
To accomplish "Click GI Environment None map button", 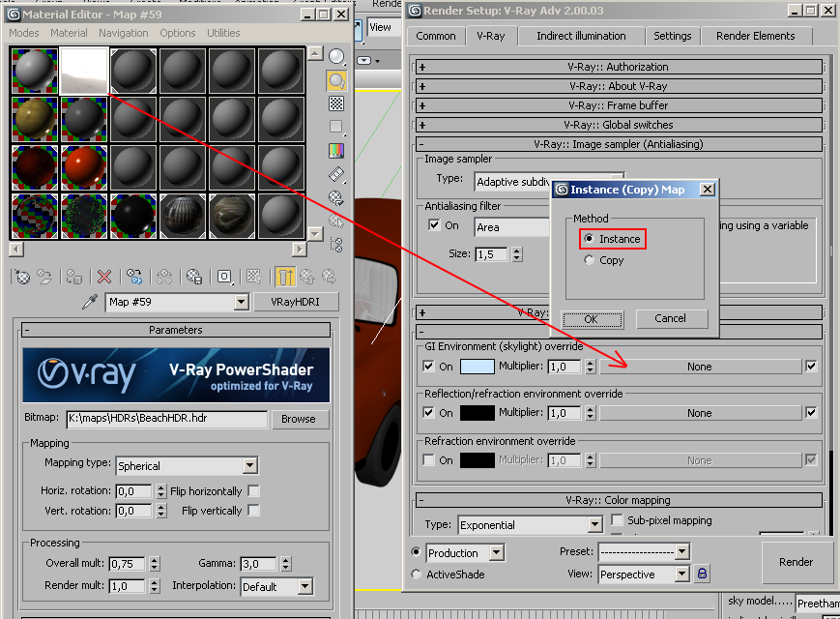I will pyautogui.click(x=700, y=367).
